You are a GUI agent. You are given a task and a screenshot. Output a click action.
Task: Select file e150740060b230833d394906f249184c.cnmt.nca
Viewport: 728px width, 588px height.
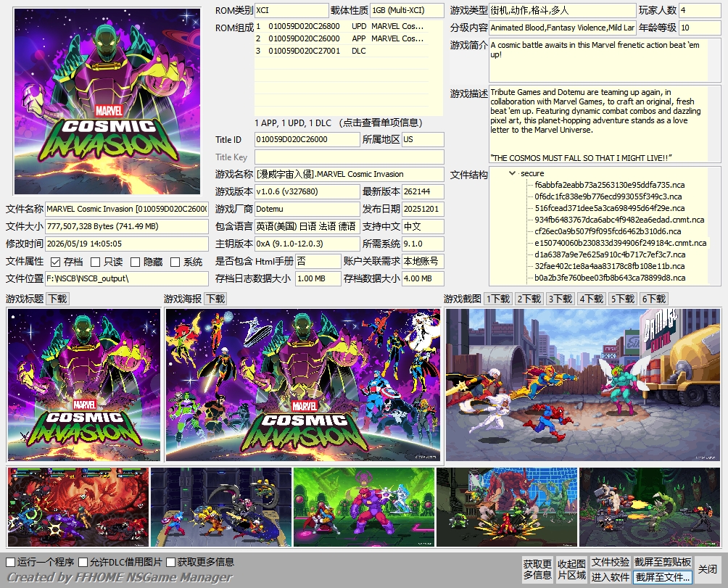click(x=620, y=243)
